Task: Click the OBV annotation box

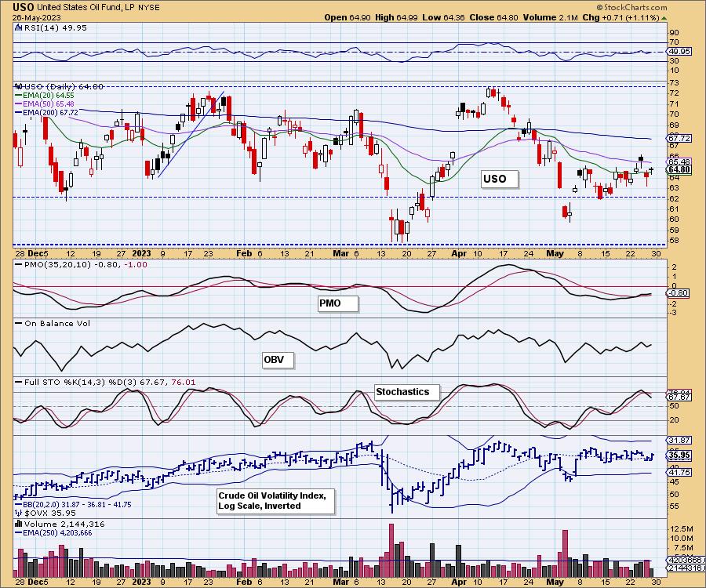Action: tap(278, 360)
